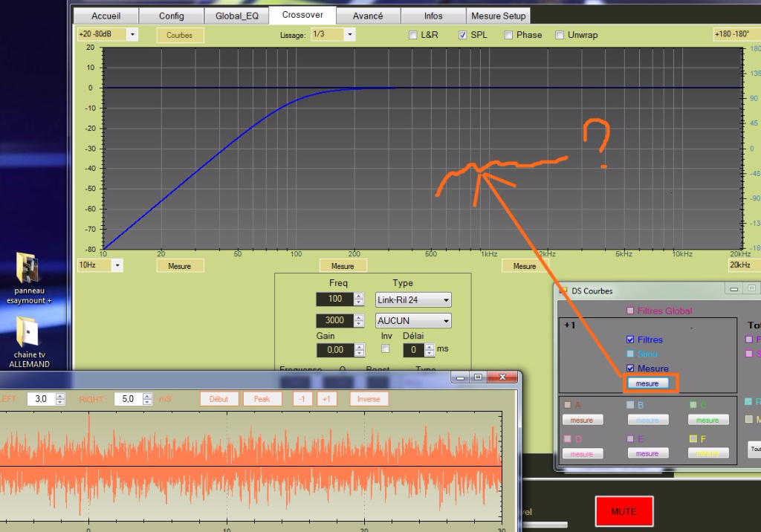Increase the 100 Hz Freq spinner
Screen dimensions: 761x532
tap(359, 296)
